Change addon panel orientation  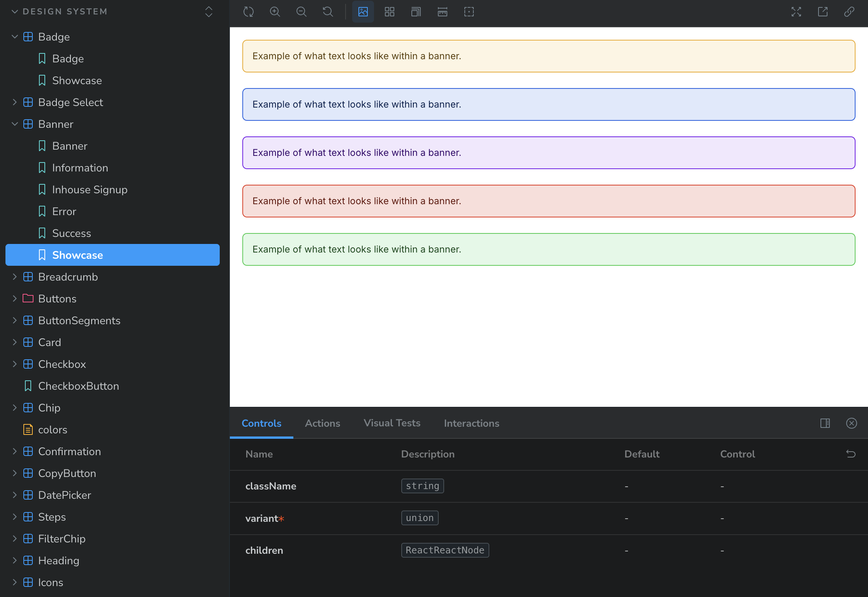(825, 423)
